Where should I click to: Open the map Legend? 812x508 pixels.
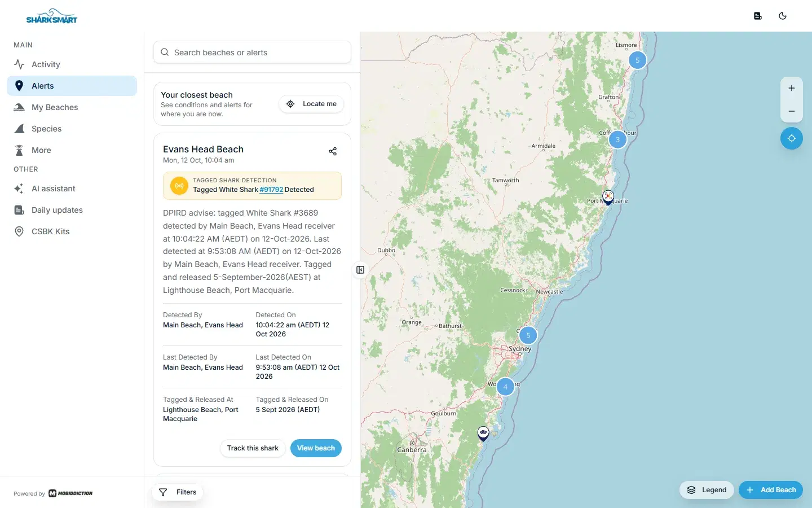[x=707, y=490]
